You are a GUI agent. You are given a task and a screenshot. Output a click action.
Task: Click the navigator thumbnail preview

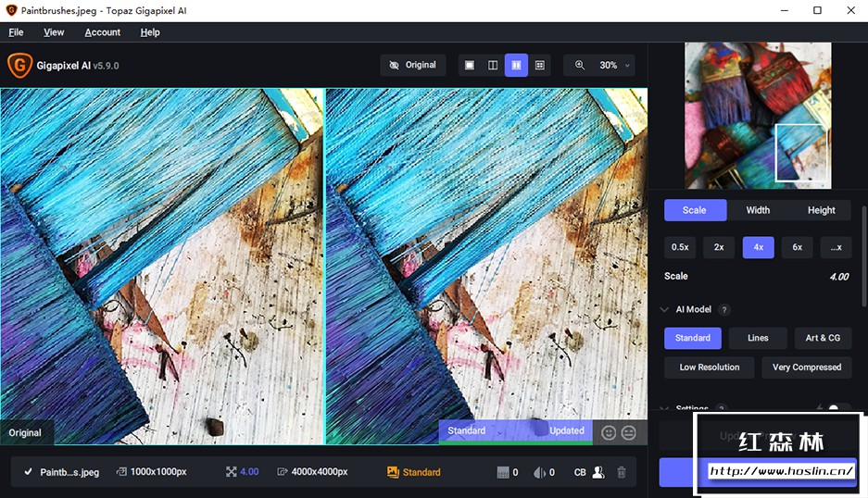(758, 116)
